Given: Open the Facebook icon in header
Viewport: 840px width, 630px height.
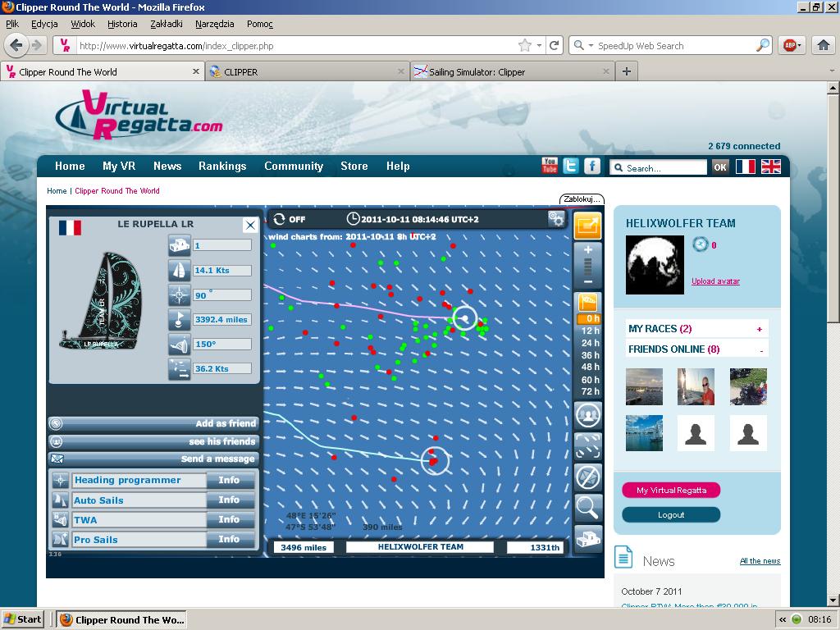Looking at the screenshot, I should (591, 167).
